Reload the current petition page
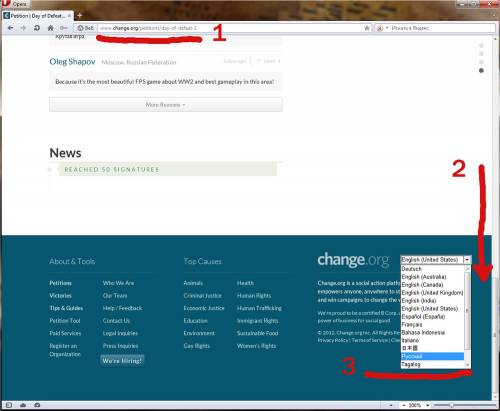The width and height of the screenshot is (500, 411). [x=37, y=28]
